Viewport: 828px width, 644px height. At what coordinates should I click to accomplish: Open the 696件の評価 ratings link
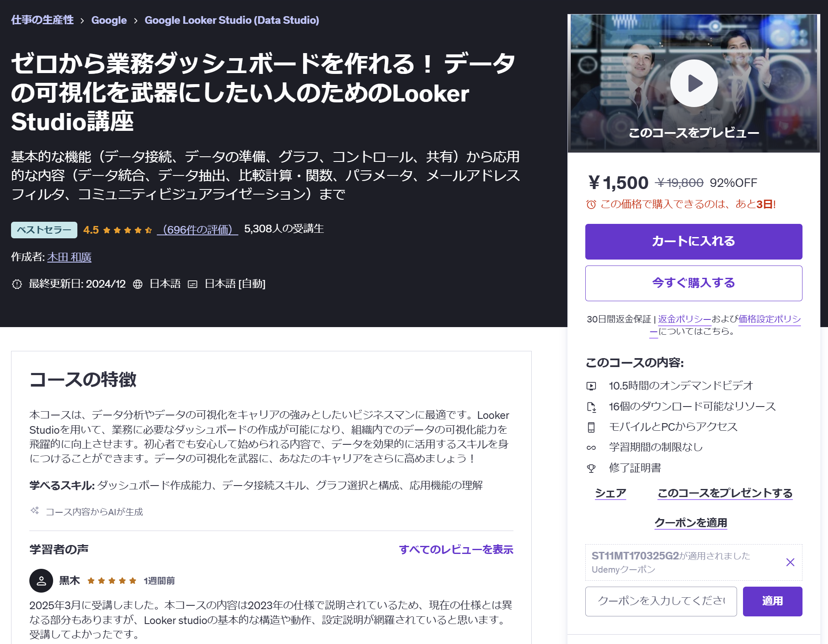pyautogui.click(x=198, y=229)
